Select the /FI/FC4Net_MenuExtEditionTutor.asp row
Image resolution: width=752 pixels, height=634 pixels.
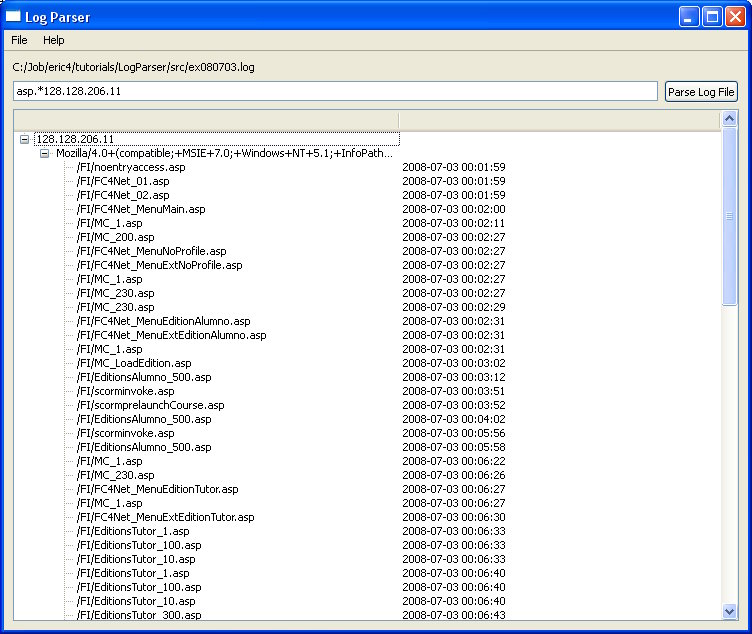(x=165, y=517)
